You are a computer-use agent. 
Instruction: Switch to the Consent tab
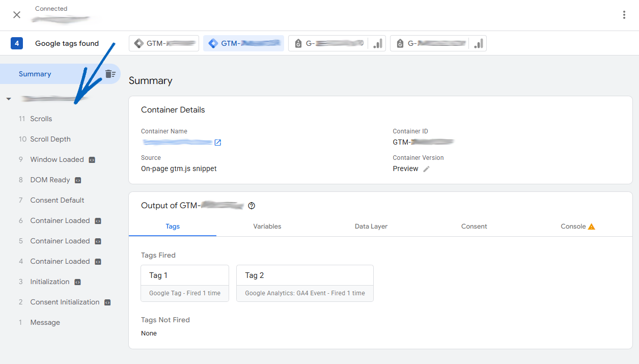click(x=474, y=227)
